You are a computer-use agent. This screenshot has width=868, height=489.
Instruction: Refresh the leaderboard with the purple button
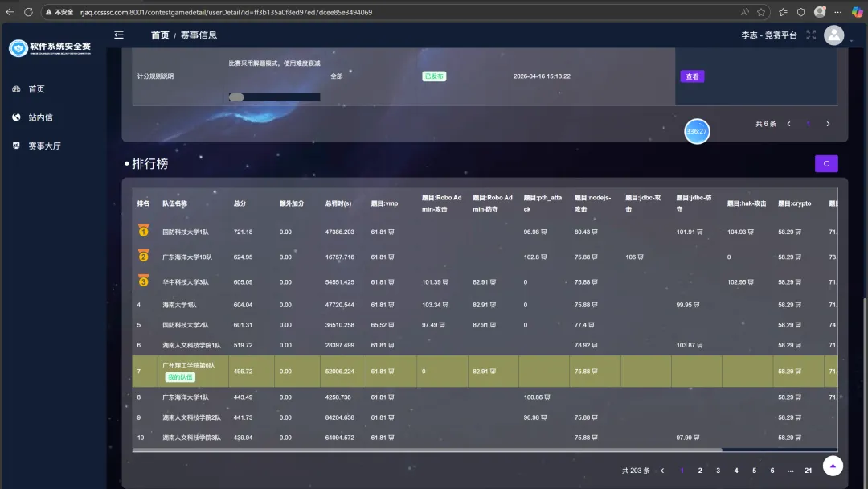826,164
